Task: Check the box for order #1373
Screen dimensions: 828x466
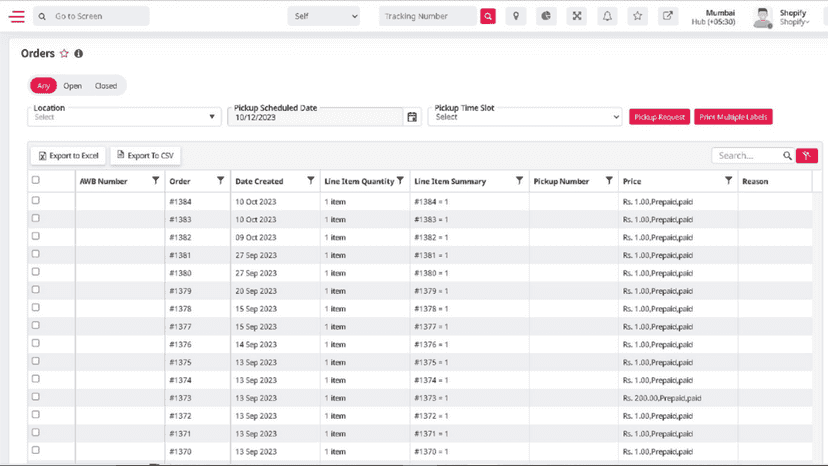Action: click(35, 397)
